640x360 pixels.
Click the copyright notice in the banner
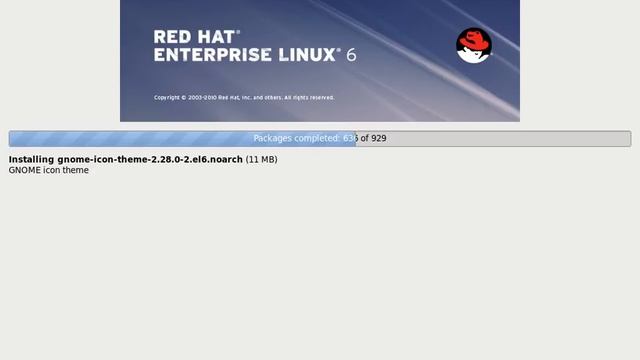click(x=244, y=98)
